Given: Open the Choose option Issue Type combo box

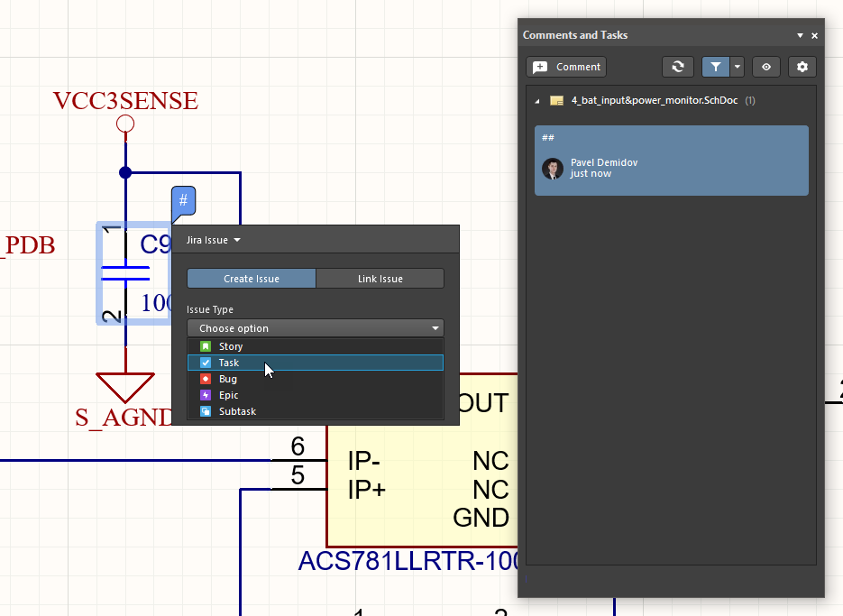Looking at the screenshot, I should pyautogui.click(x=315, y=328).
